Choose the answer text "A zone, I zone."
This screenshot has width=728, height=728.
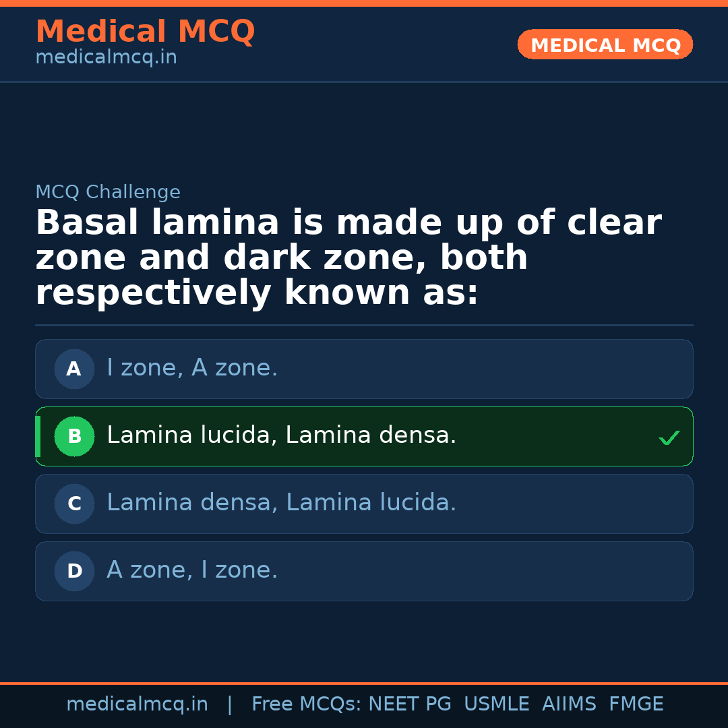pos(192,570)
